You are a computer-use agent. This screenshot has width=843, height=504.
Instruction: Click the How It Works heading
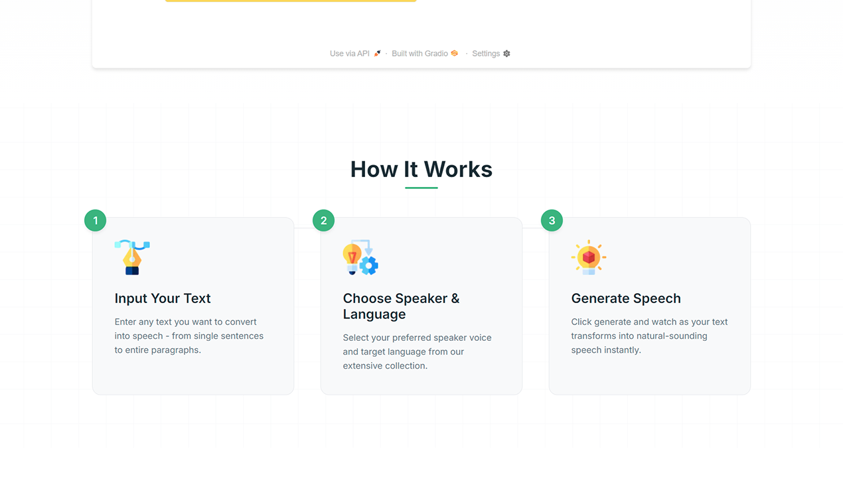421,169
